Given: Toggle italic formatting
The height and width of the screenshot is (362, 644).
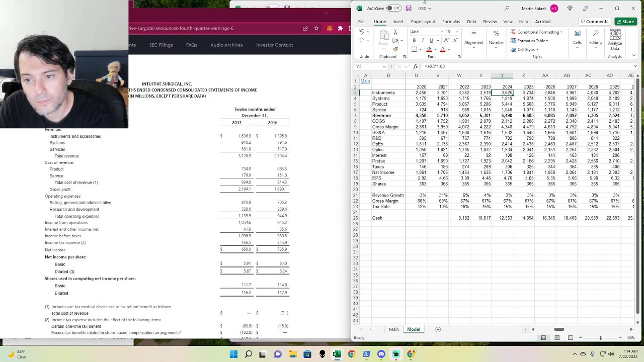Looking at the screenshot, I should tap(423, 41).
